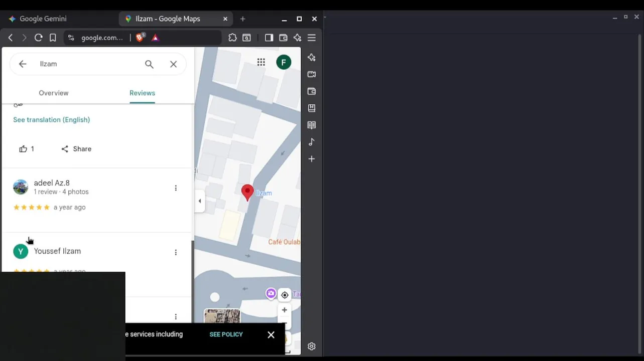Share the review
This screenshot has height=361, width=644.
[76, 149]
